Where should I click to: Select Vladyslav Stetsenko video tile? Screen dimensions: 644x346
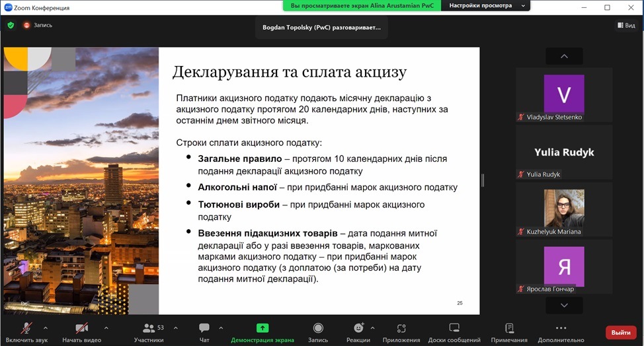tap(564, 94)
